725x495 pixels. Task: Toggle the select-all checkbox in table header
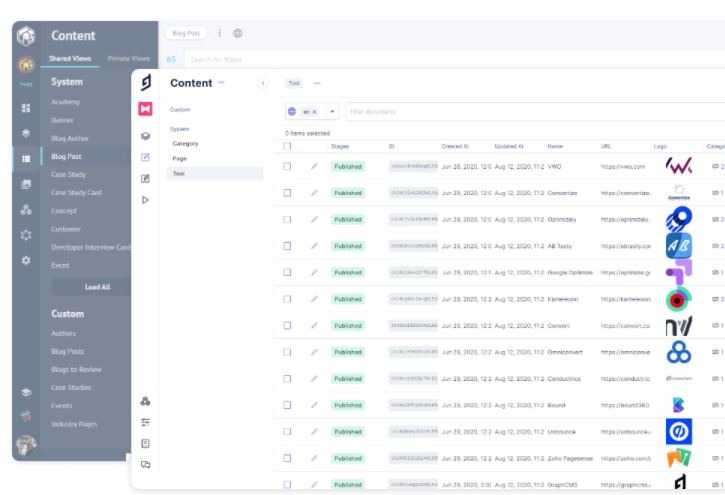[x=288, y=146]
